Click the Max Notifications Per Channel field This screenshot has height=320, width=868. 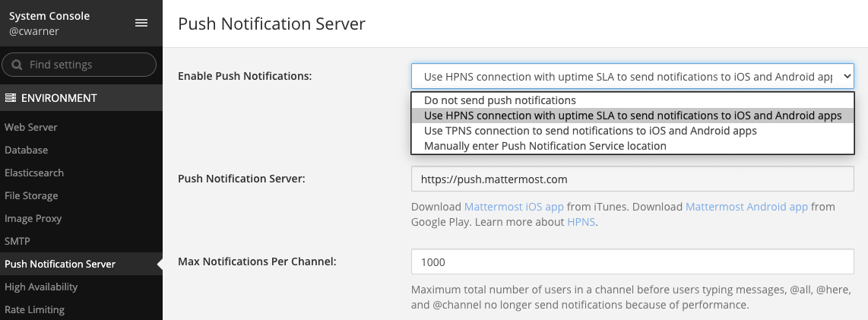coord(632,261)
